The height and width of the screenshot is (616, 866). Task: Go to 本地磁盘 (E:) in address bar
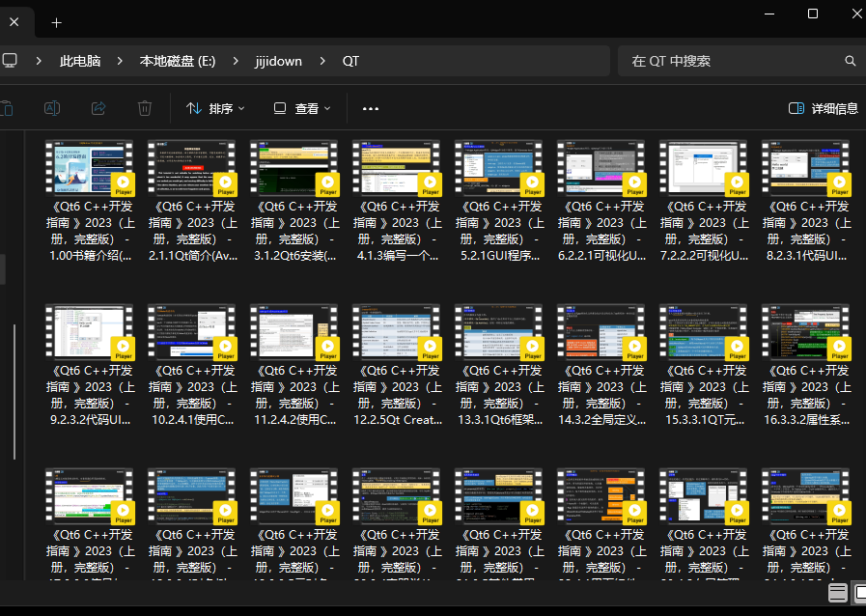click(178, 61)
